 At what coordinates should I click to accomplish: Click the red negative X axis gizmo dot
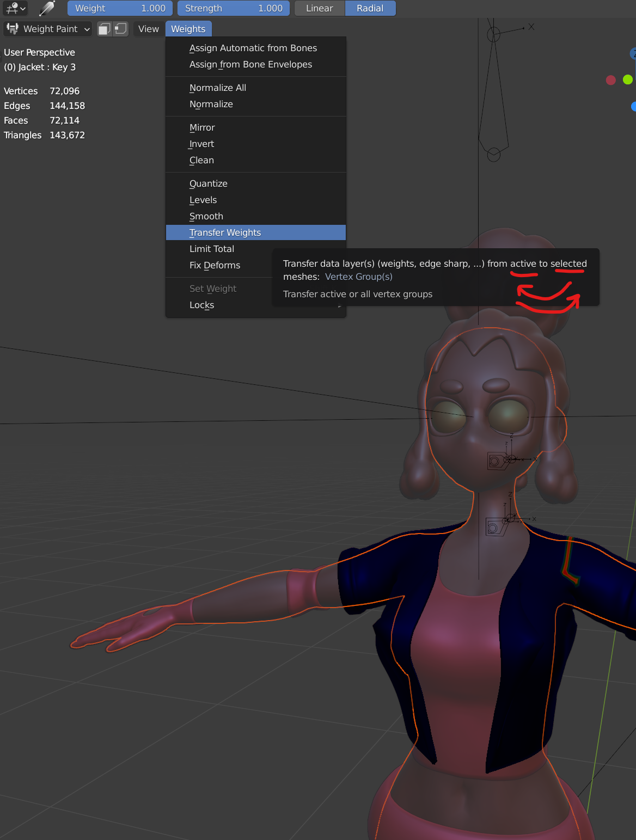coord(611,80)
